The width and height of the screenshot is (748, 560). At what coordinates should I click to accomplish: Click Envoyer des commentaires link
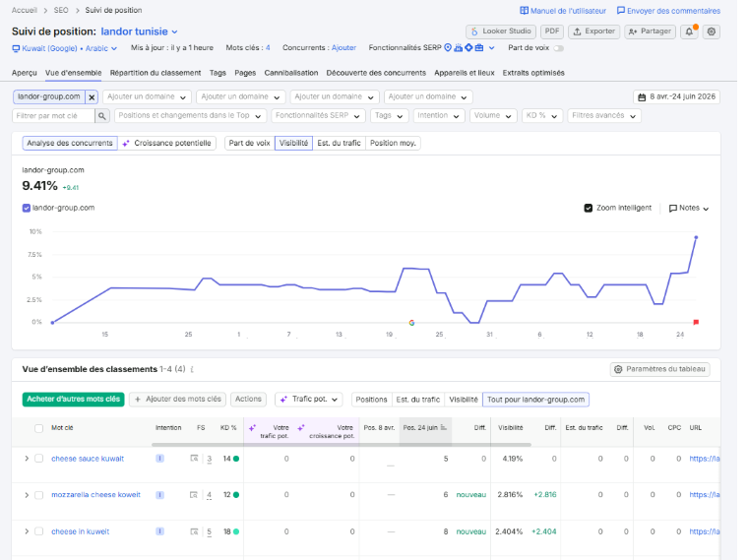[668, 11]
